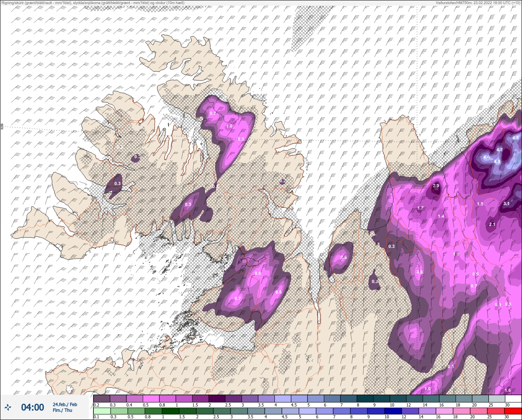The height and width of the screenshot is (420, 522).
Task: Click the 4.8 precipitation value on the map
Action: click(x=497, y=161)
